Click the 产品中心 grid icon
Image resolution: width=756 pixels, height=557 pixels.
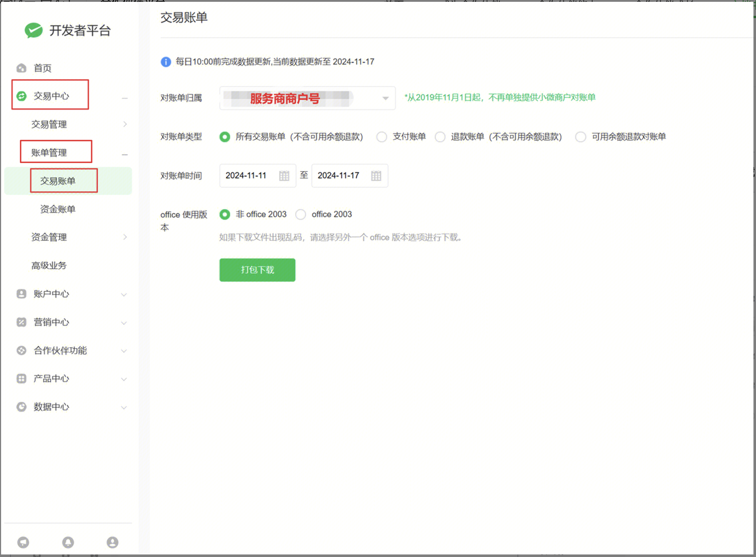pos(21,378)
